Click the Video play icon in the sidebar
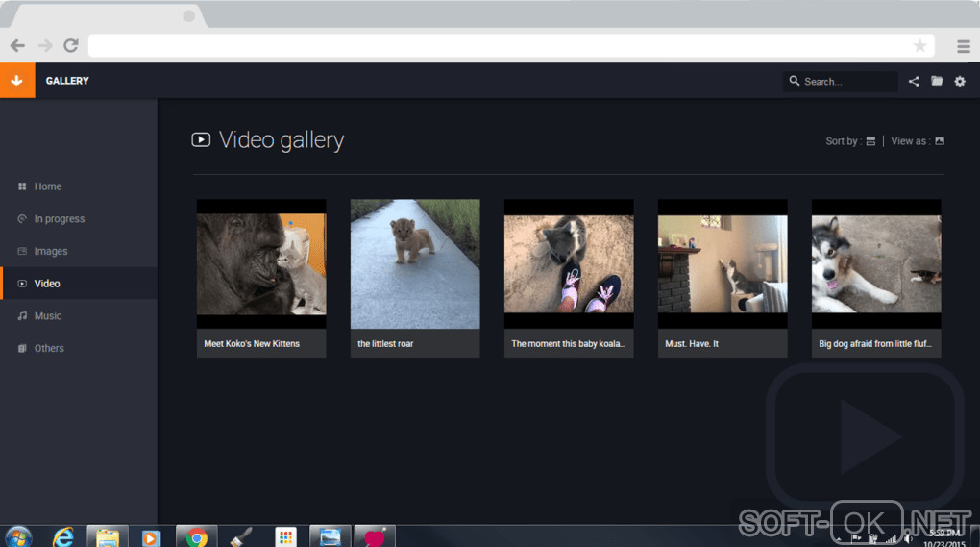Screen dimensions: 980x547 click(x=22, y=284)
